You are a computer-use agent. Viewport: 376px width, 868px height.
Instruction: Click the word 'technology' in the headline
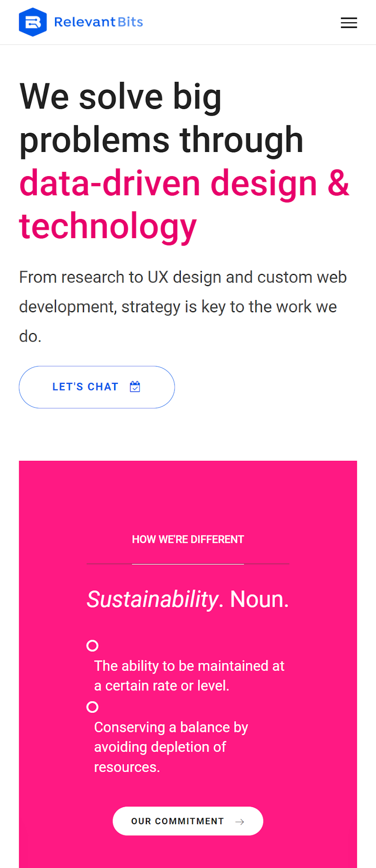click(x=108, y=227)
